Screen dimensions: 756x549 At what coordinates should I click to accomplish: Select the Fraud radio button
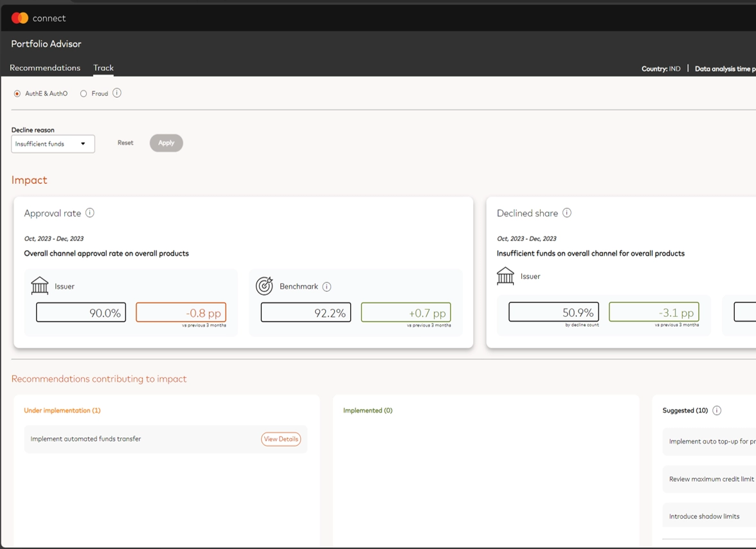pos(84,94)
